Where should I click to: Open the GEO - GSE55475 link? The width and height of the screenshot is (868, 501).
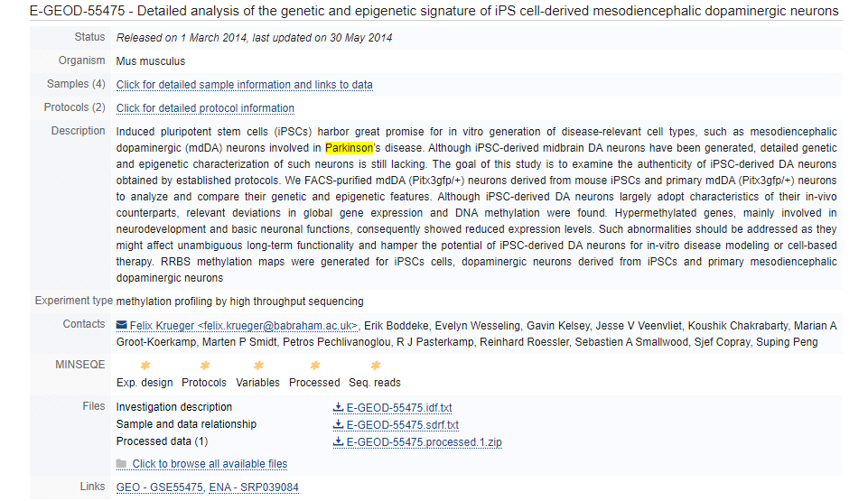[160, 487]
